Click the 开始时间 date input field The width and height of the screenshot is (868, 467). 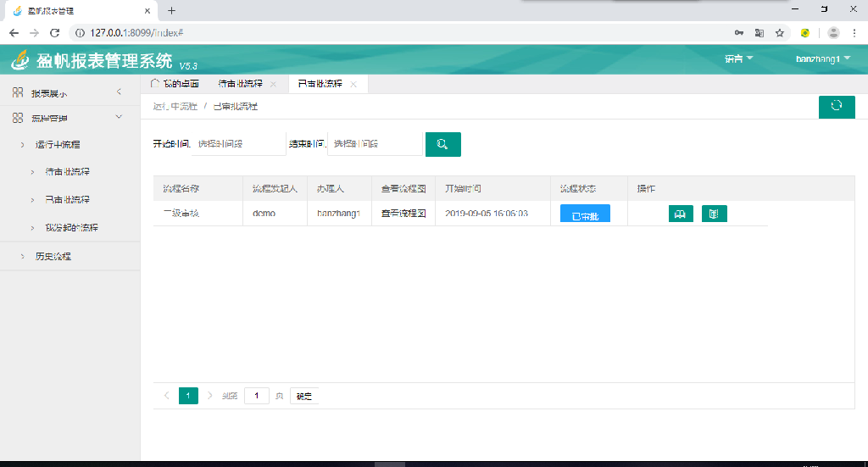[x=240, y=144]
